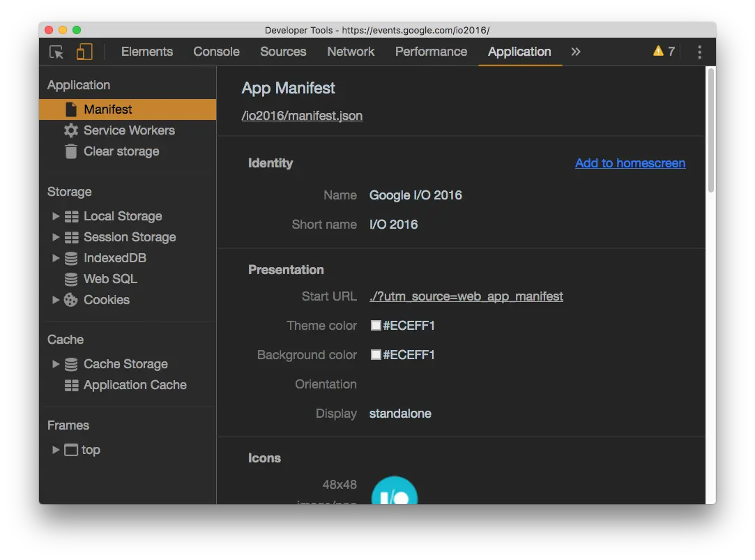Click the Session Storage grid icon
755x560 pixels.
(x=71, y=237)
